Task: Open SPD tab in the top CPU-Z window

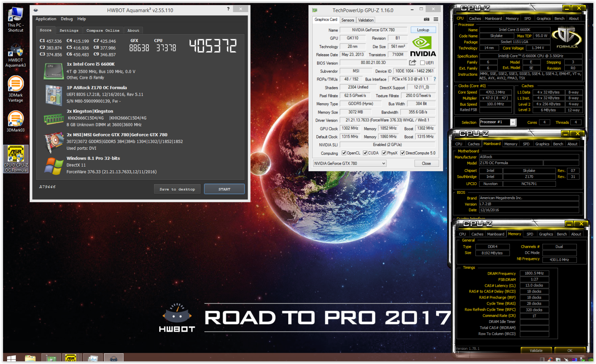Action: 527,19
